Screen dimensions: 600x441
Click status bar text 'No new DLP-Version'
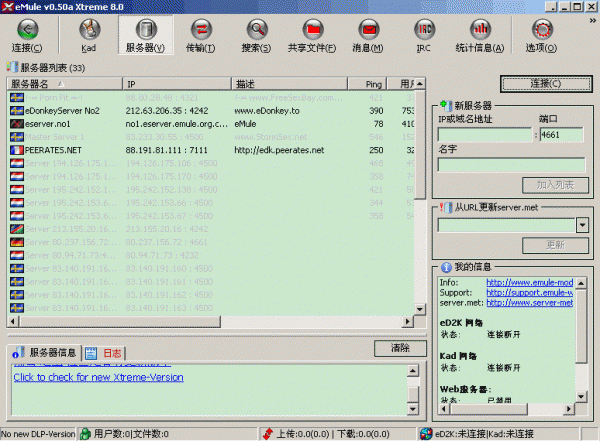pyautogui.click(x=38, y=434)
